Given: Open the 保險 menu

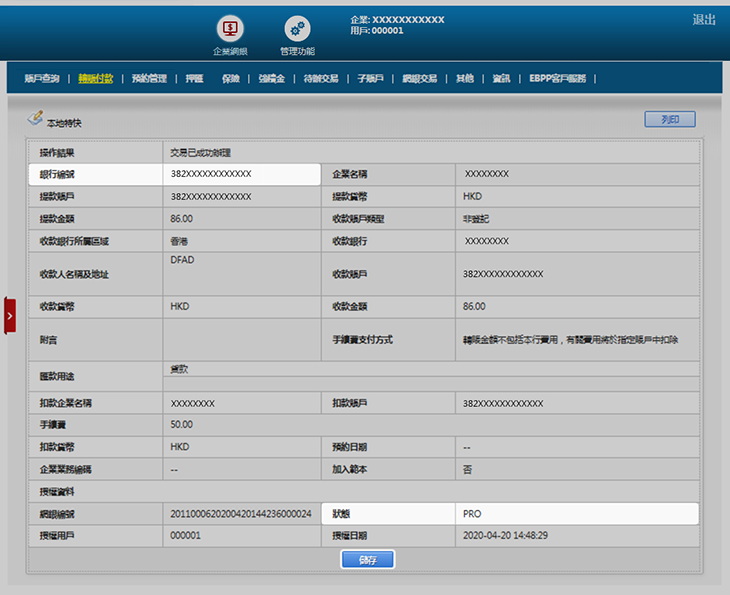Looking at the screenshot, I should click(231, 78).
